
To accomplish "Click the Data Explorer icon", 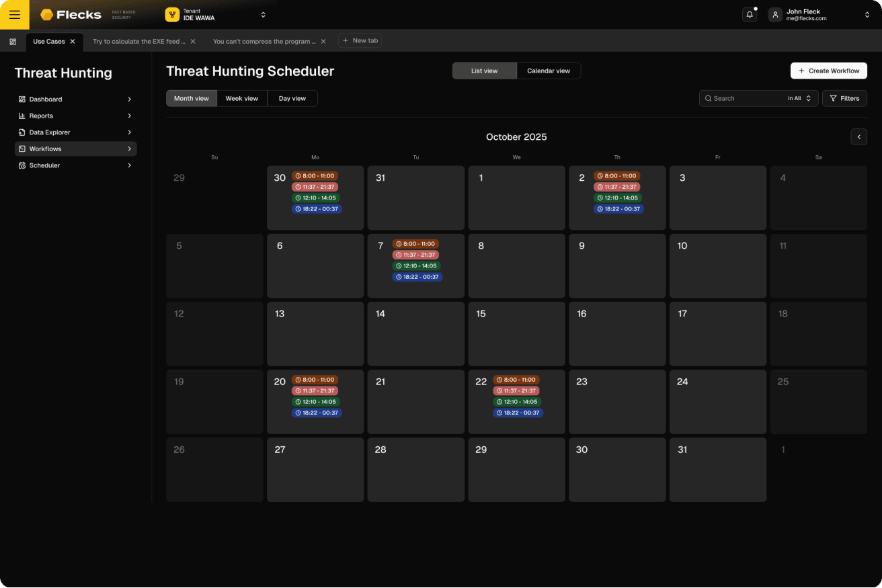I will pos(22,132).
